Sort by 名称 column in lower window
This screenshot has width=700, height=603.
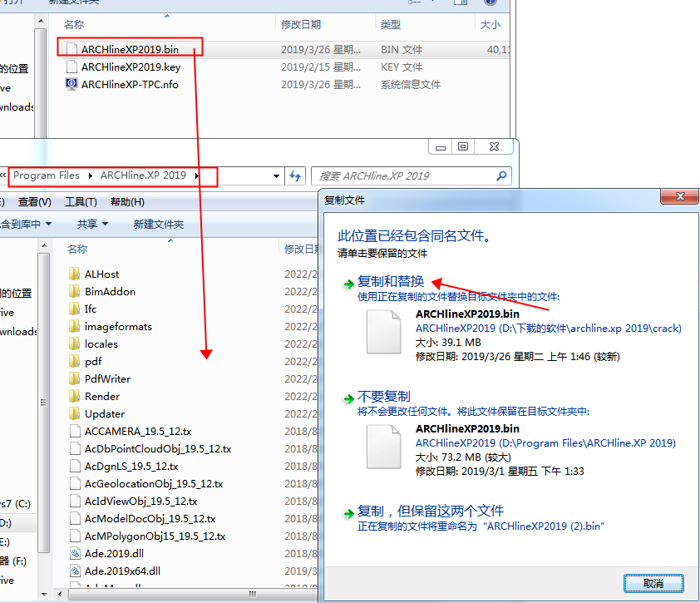pyautogui.click(x=77, y=250)
